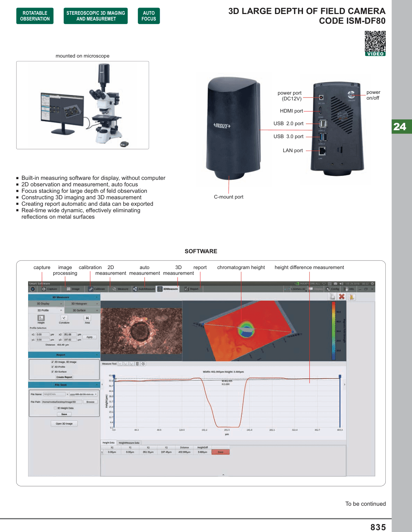Toggle the 2D Image, 3D Image checkbox
The height and width of the screenshot is (532, 412).
[53, 362]
